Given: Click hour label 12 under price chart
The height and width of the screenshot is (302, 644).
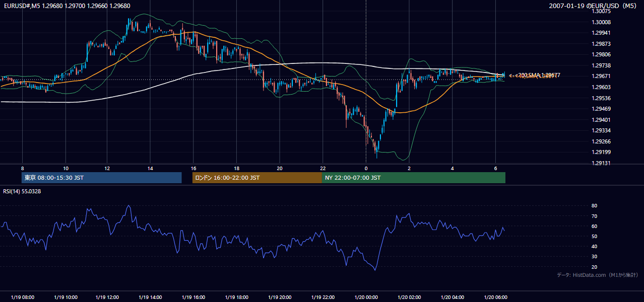Looking at the screenshot, I should (x=107, y=168).
